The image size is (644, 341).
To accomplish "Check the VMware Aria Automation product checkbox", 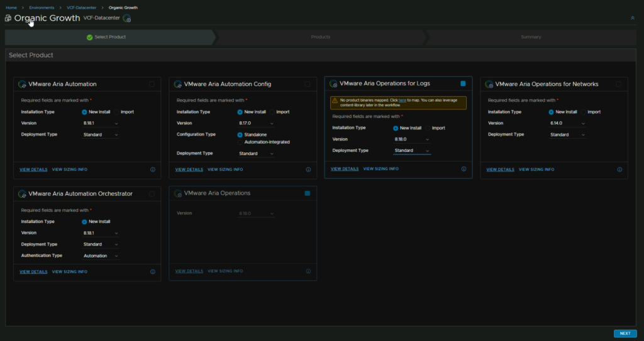I will click(x=152, y=84).
